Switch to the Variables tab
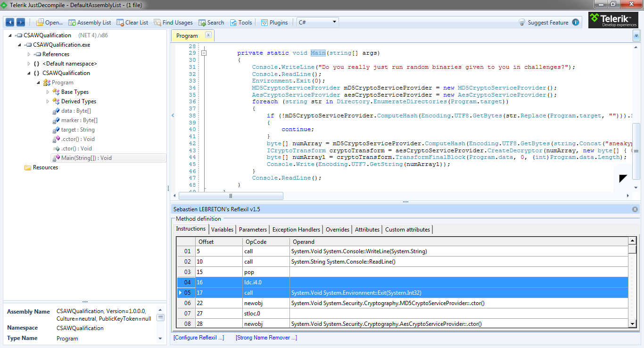This screenshot has width=644, height=348. tap(222, 230)
